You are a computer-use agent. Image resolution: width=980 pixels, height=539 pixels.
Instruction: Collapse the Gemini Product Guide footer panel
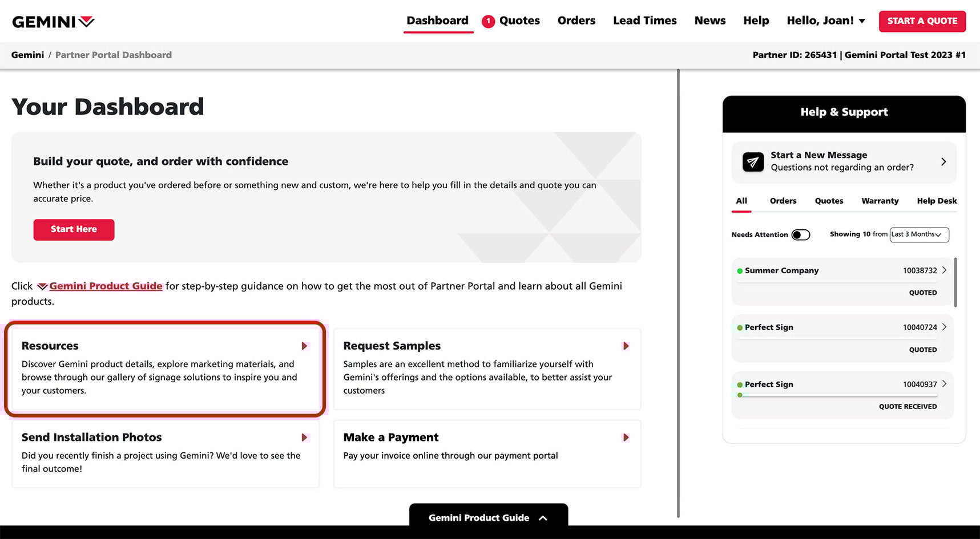pyautogui.click(x=543, y=518)
